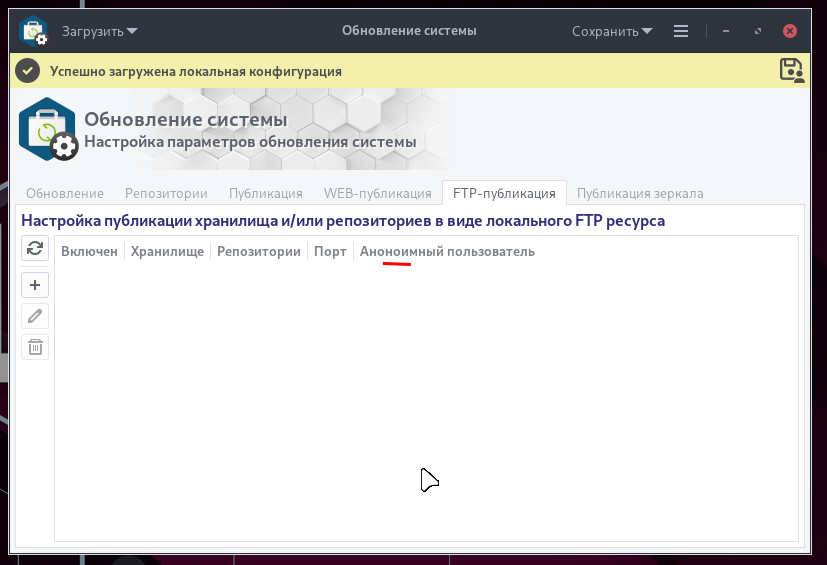Select the Публикация tab
This screenshot has height=565, width=827.
(266, 194)
